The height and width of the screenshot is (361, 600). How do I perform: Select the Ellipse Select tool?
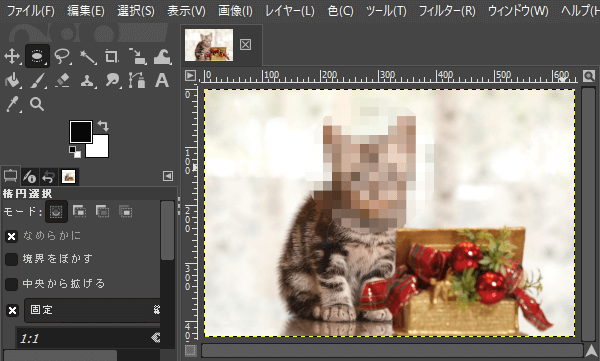click(37, 56)
